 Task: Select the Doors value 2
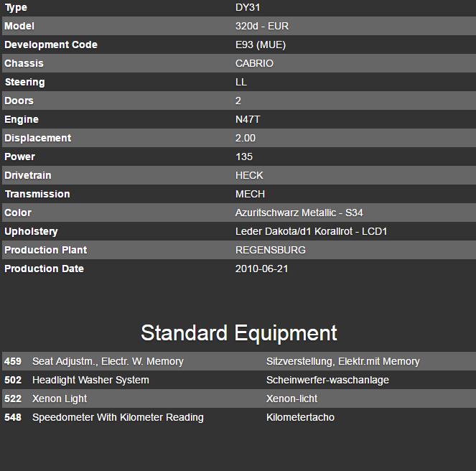click(238, 101)
